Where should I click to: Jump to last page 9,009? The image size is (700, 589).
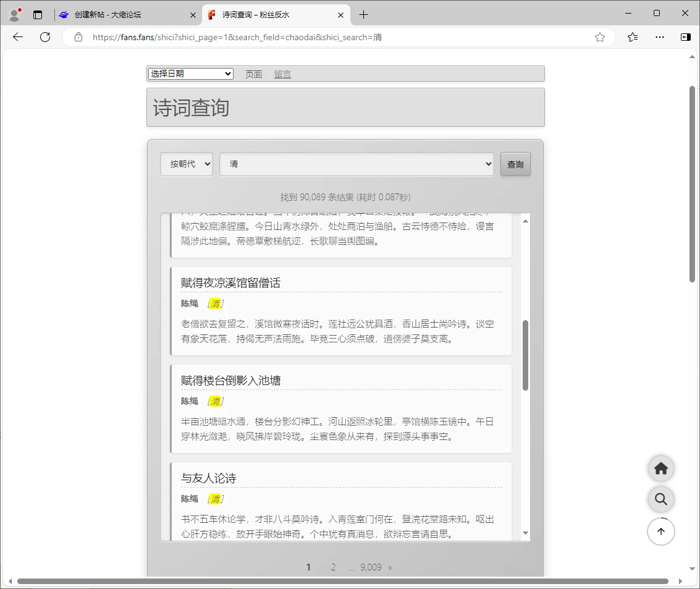coord(371,567)
